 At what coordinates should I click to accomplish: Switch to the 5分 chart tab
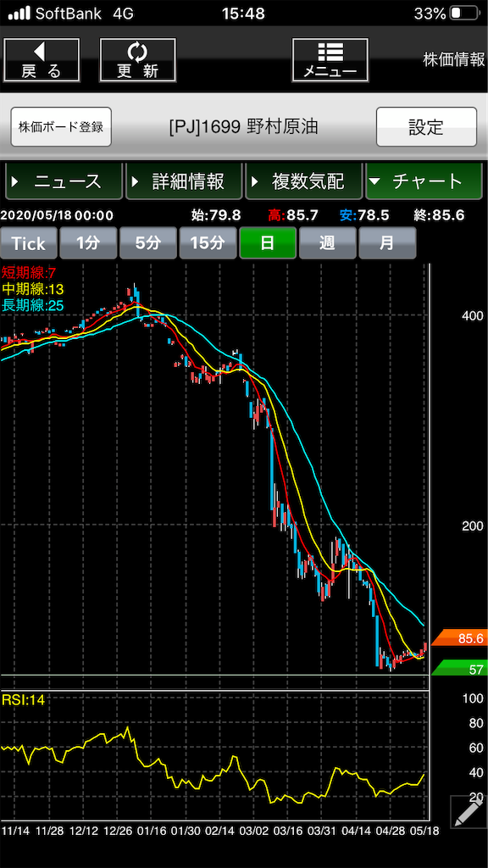(148, 243)
